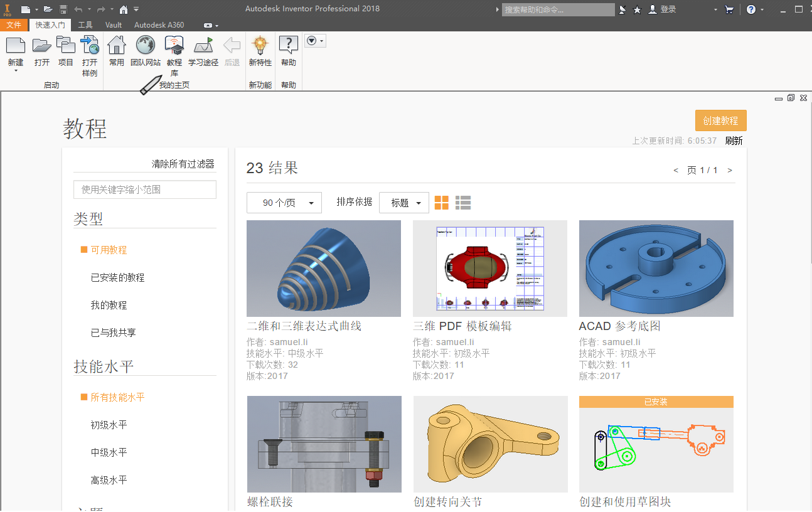Open the 螺栓联接 bolt assembly thumbnail
The image size is (812, 512).
click(x=324, y=444)
